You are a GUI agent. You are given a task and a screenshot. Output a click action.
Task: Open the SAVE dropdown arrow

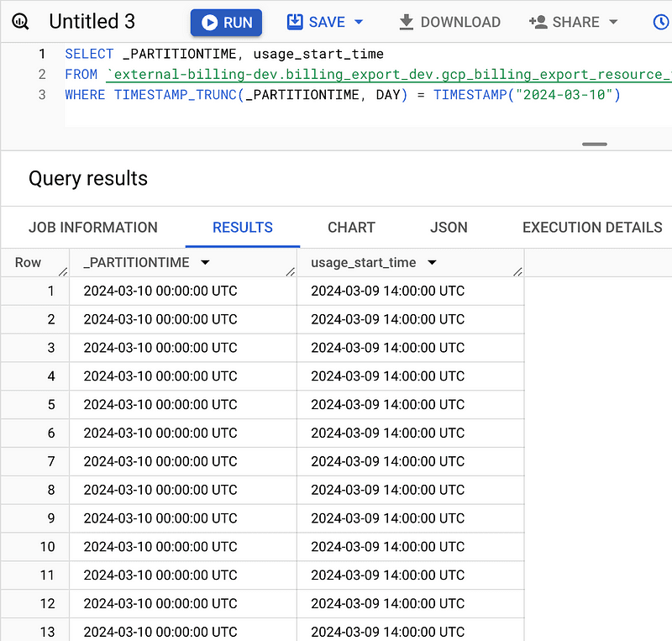coord(360,22)
